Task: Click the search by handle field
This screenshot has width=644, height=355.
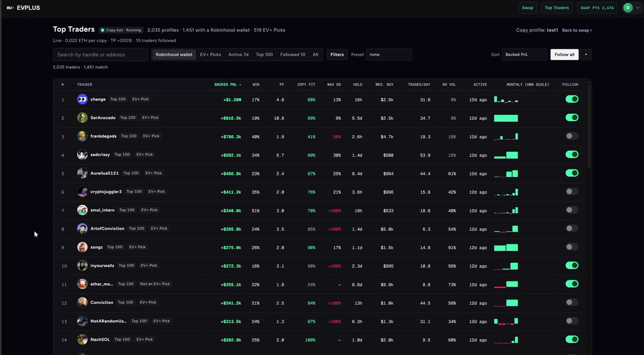Action: [100, 55]
